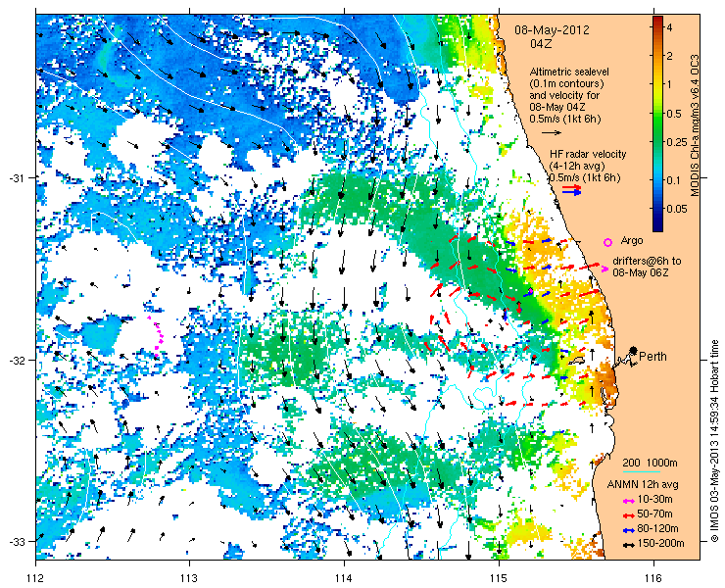Screen dimensions: 725x588
Task: Click the colorbar tick label '0.5'
Action: [x=674, y=114]
